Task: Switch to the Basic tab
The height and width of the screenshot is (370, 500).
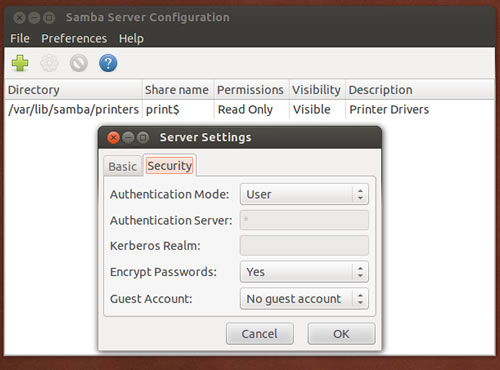Action: pos(122,166)
